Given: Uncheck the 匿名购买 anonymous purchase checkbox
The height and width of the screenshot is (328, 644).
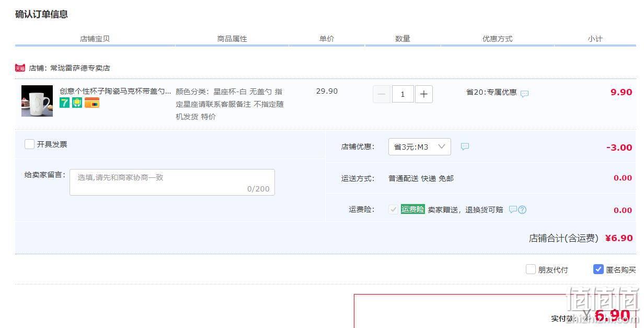Looking at the screenshot, I should pyautogui.click(x=599, y=269).
